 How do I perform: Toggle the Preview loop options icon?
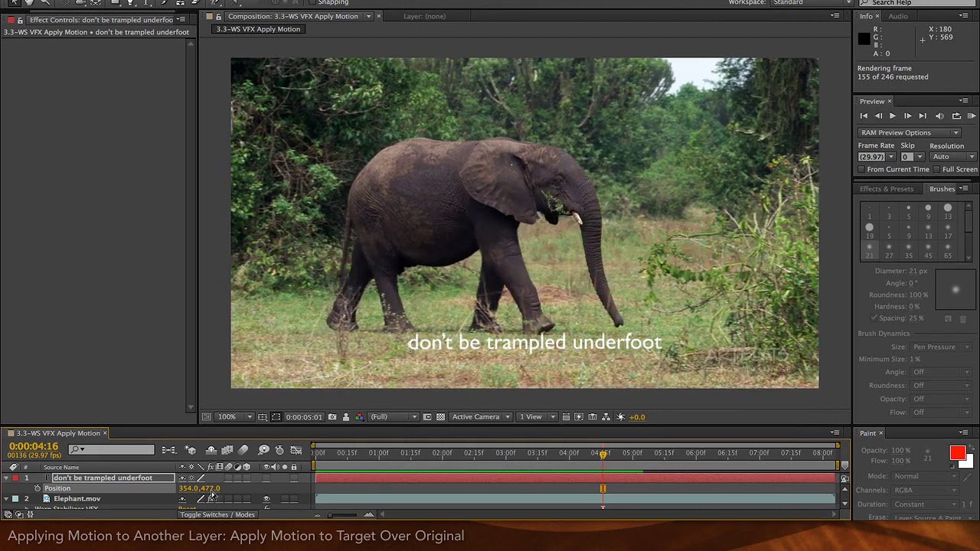click(956, 116)
